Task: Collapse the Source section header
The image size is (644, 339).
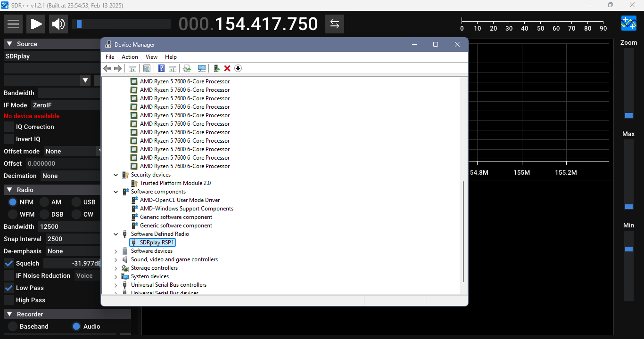Action: point(53,44)
